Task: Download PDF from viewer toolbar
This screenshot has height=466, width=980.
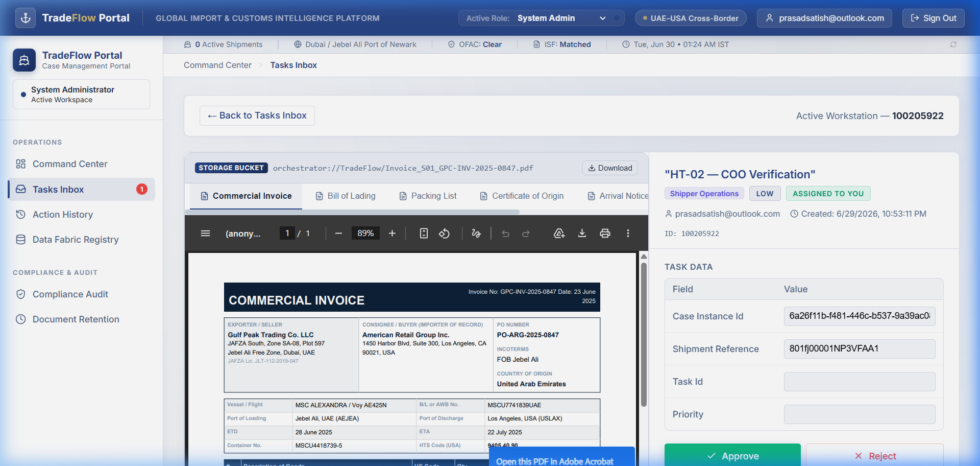Action: tap(582, 234)
